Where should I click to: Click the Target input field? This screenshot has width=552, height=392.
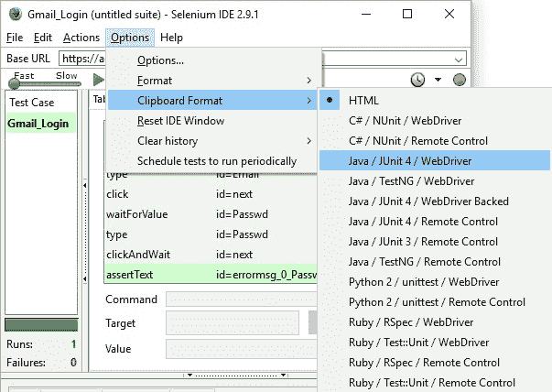(233, 322)
